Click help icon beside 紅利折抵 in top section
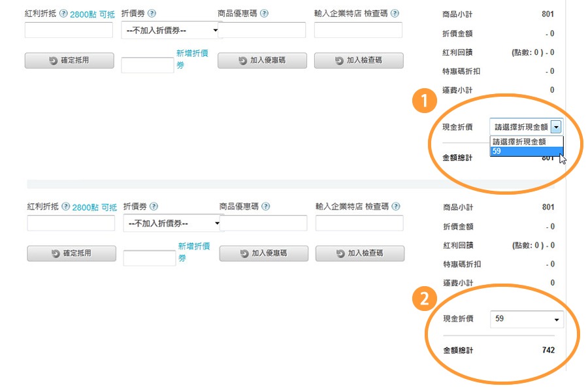The height and width of the screenshot is (392, 588). (63, 13)
